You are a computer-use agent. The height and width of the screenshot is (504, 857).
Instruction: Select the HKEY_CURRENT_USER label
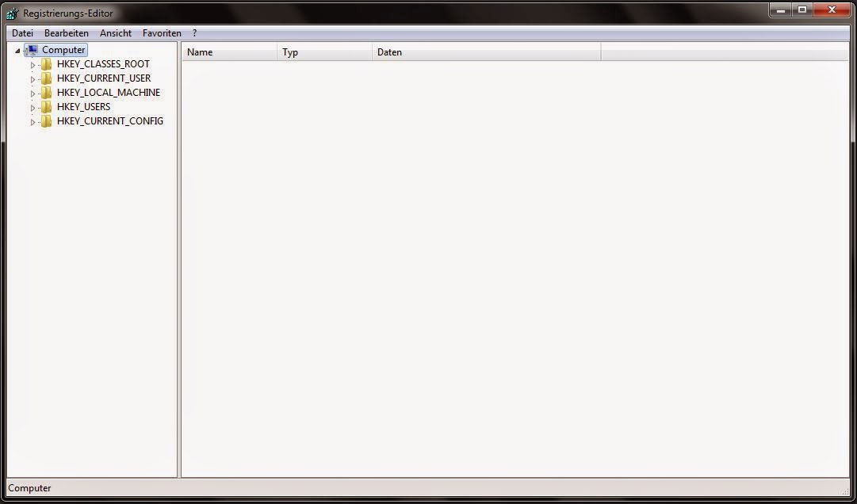click(x=104, y=78)
